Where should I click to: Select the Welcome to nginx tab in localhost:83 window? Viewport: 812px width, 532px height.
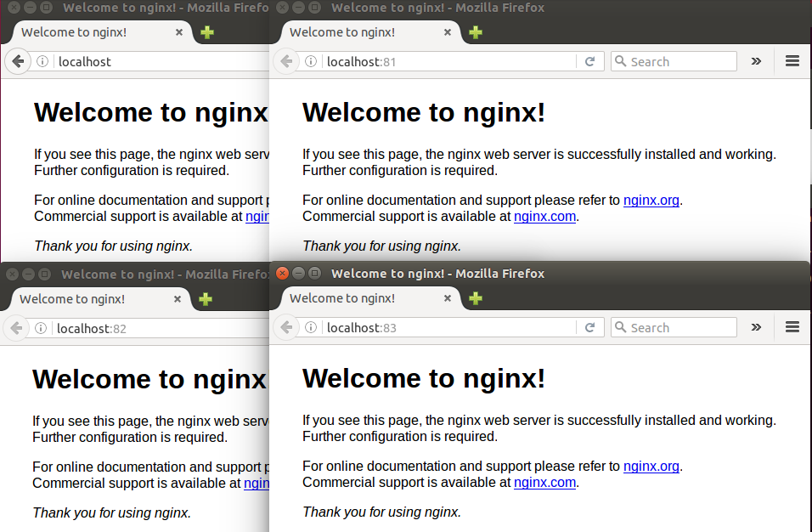[357, 298]
